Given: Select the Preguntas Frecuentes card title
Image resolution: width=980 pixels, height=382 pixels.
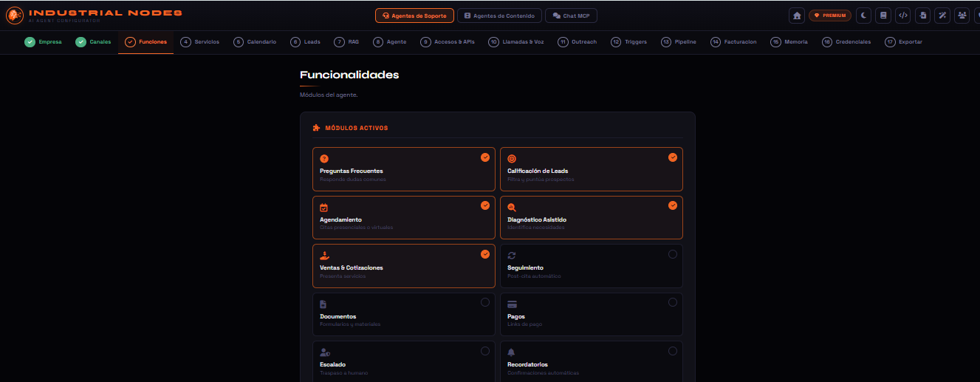Looking at the screenshot, I should [x=352, y=171].
